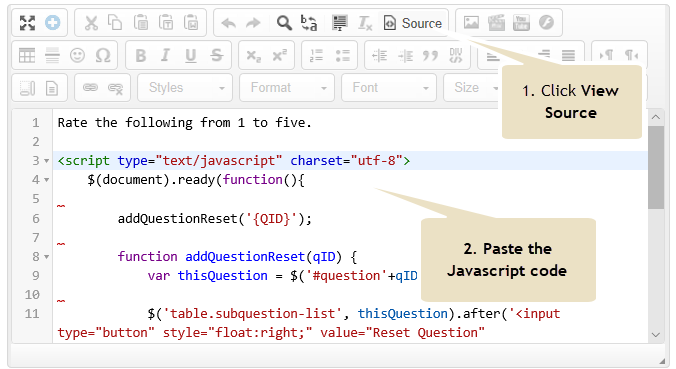Toggle Superscript formatting
The height and width of the screenshot is (369, 676).
(280, 55)
